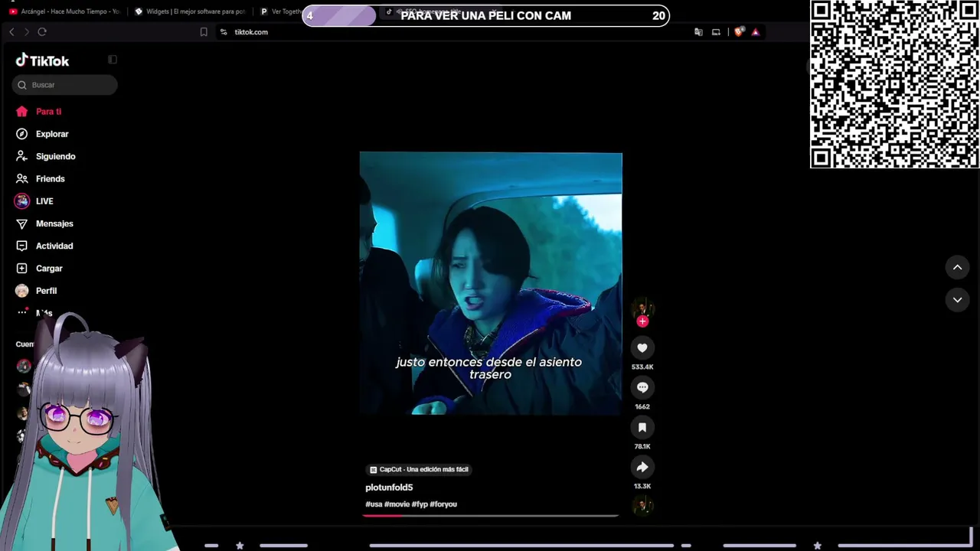Screen dimensions: 980x551
Task: Go to the Siguiendo feed
Action: click(x=55, y=156)
